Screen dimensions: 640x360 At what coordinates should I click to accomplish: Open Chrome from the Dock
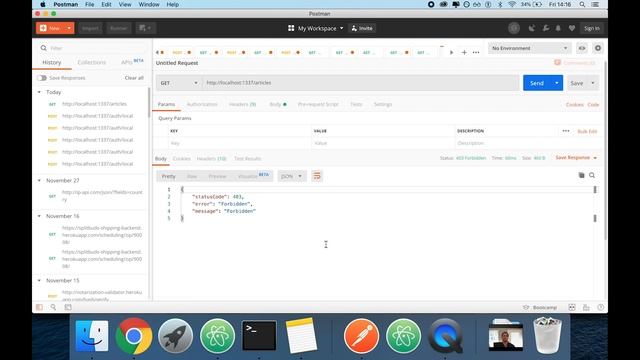click(x=134, y=336)
